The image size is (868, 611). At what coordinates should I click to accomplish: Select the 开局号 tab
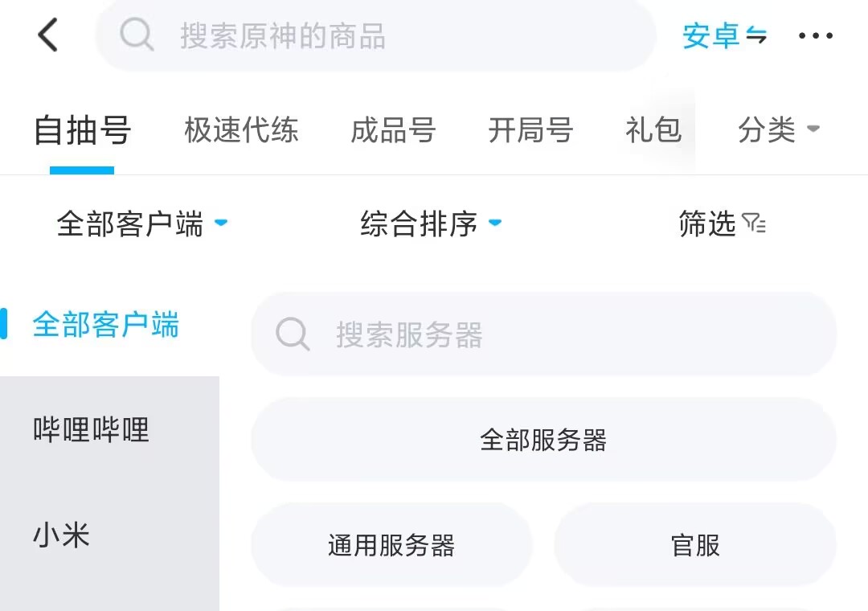(530, 129)
